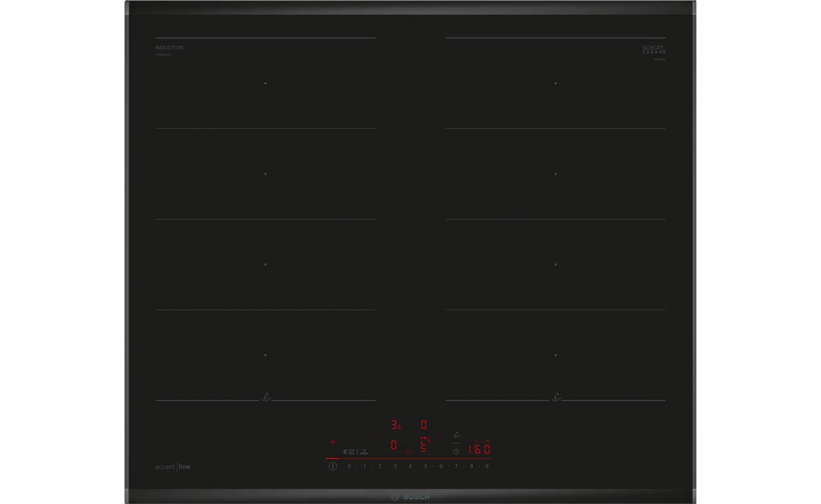821x504 pixels.
Task: Tap the clock timer icon
Action: (x=456, y=452)
